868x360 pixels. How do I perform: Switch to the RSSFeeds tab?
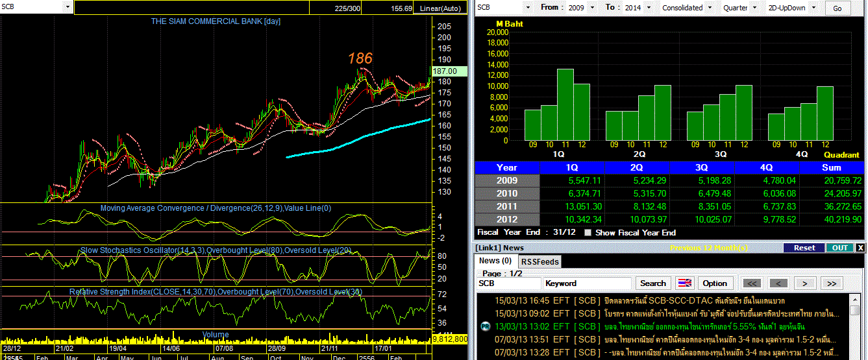point(540,261)
